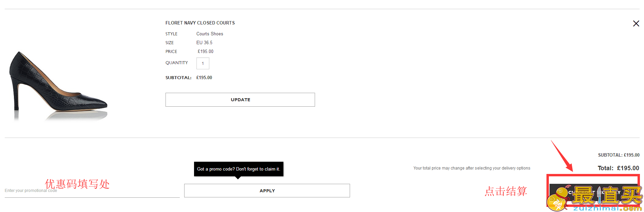Select the delivery options price notice
Screen dimensions: 644x212
click(x=472, y=168)
